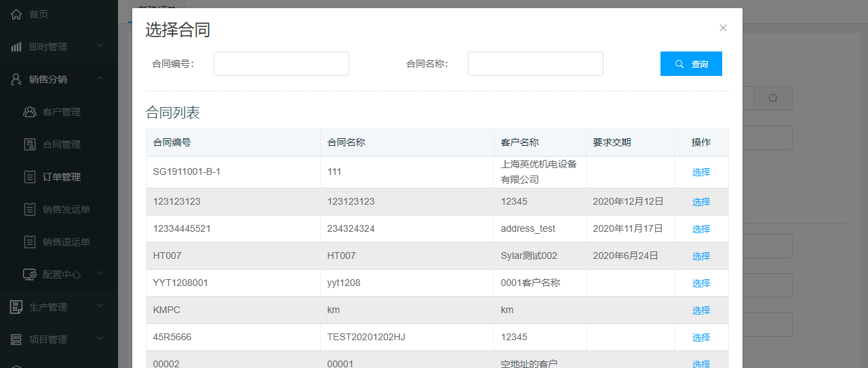This screenshot has width=868, height=368.
Task: Open 客户管理 via its users icon
Action: 30,112
